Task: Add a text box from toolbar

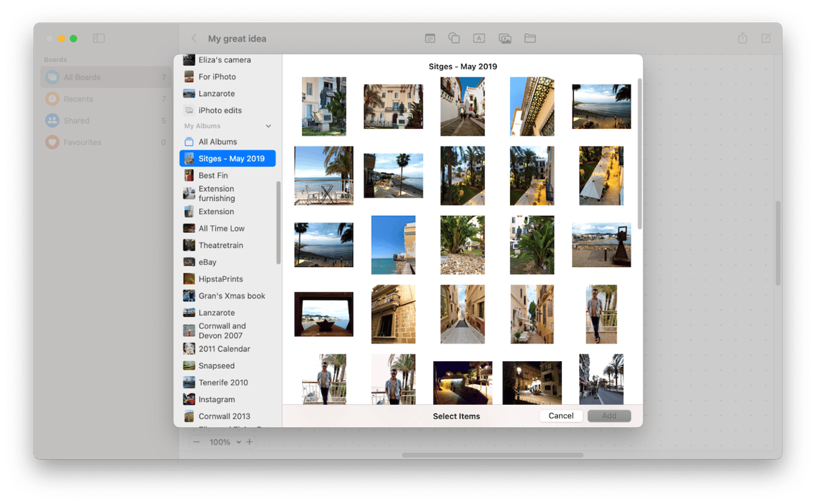Action: tap(479, 39)
